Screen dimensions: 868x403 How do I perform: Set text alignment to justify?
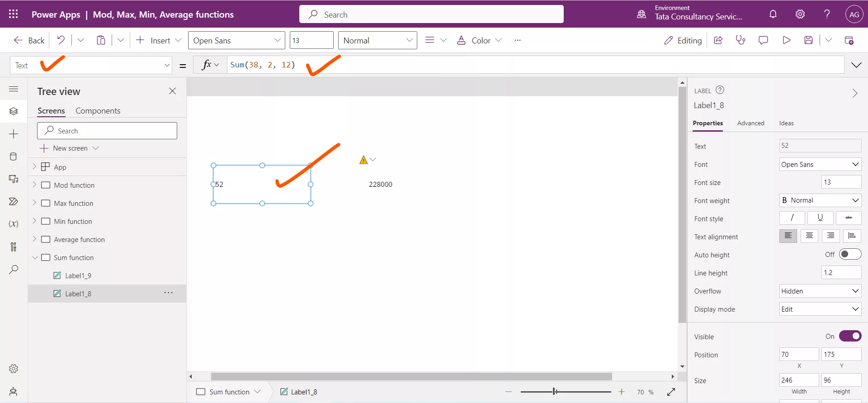852,236
